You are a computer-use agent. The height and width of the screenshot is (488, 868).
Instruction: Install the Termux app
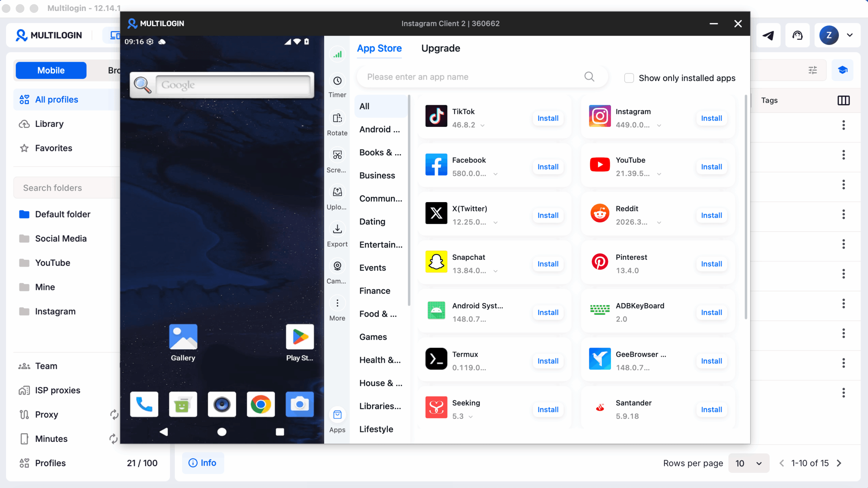click(x=548, y=361)
